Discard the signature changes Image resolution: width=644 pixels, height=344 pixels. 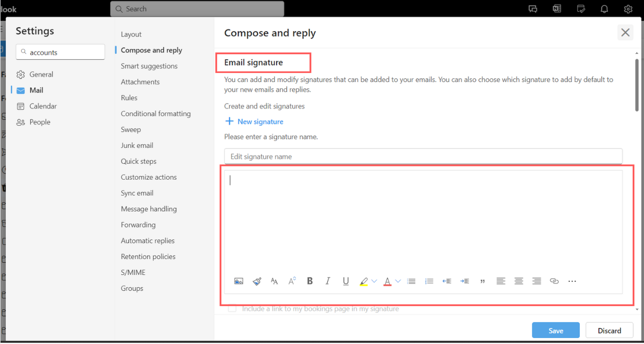coord(609,331)
